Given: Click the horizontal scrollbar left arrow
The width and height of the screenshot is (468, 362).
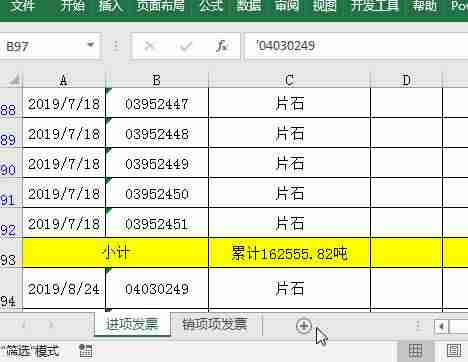Looking at the screenshot, I should [442, 326].
